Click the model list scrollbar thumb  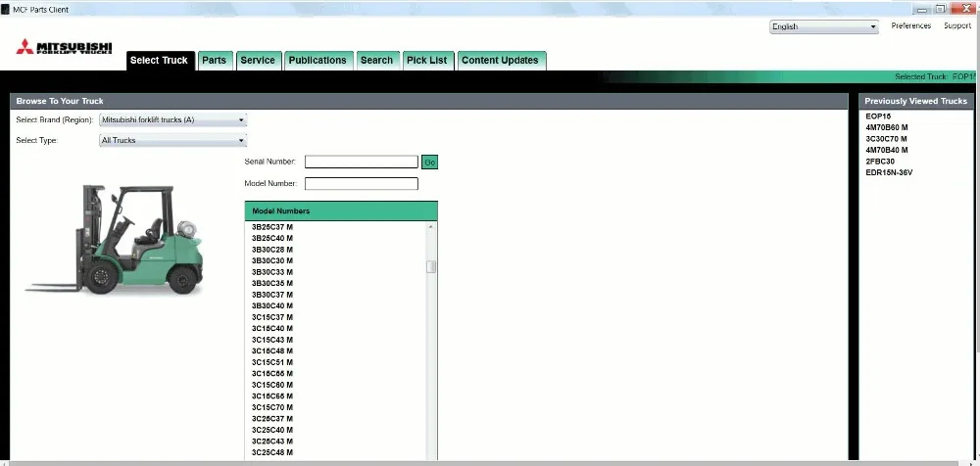click(x=430, y=266)
